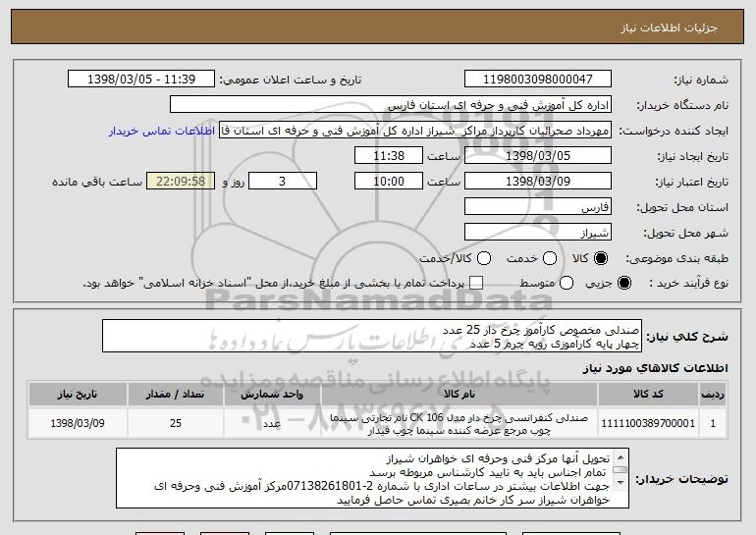Click the اطلاعات کالاهای مورد نیاز heading
This screenshot has height=535, width=756.
point(655,368)
